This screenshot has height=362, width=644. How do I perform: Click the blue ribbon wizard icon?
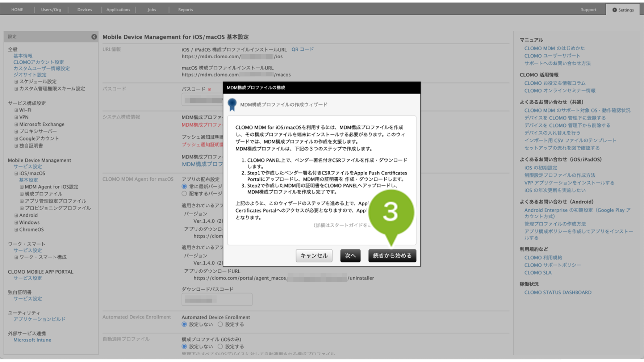[232, 105]
